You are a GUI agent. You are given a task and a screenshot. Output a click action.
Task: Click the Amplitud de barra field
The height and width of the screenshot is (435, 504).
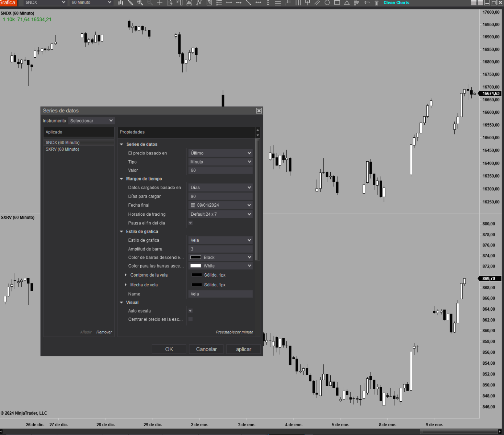(220, 249)
